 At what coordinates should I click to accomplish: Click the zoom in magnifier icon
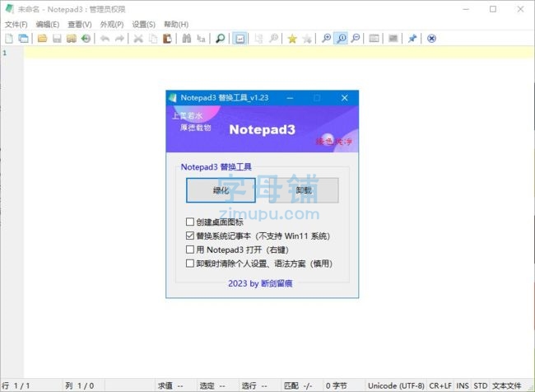click(326, 39)
